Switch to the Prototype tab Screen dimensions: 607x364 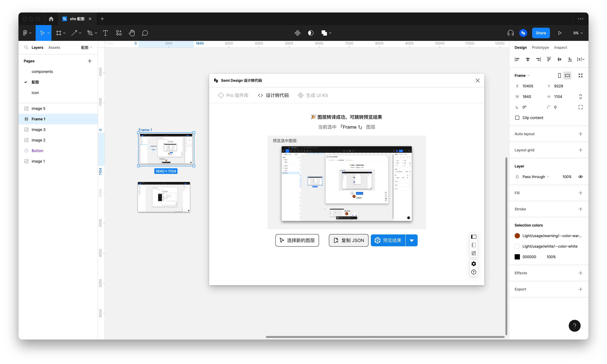point(540,48)
